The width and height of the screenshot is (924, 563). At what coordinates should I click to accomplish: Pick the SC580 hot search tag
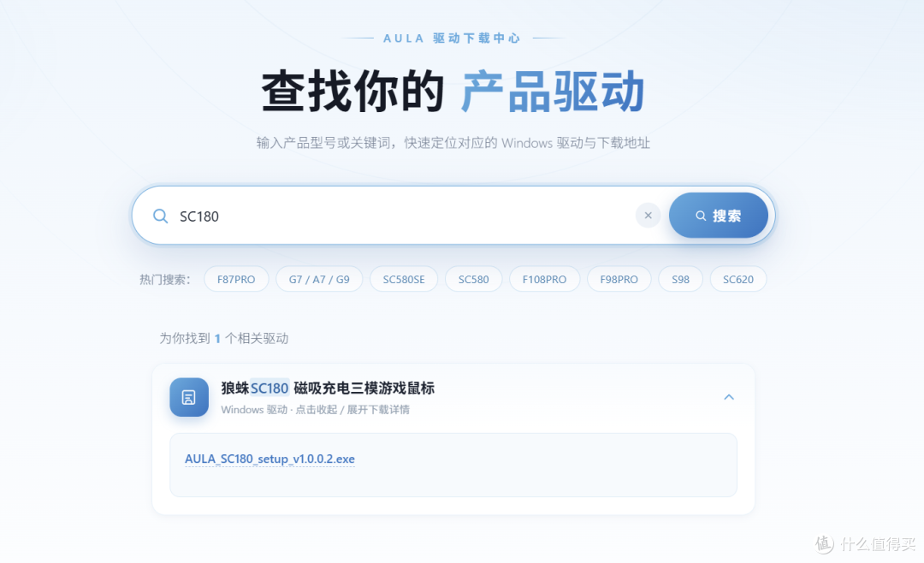[474, 279]
